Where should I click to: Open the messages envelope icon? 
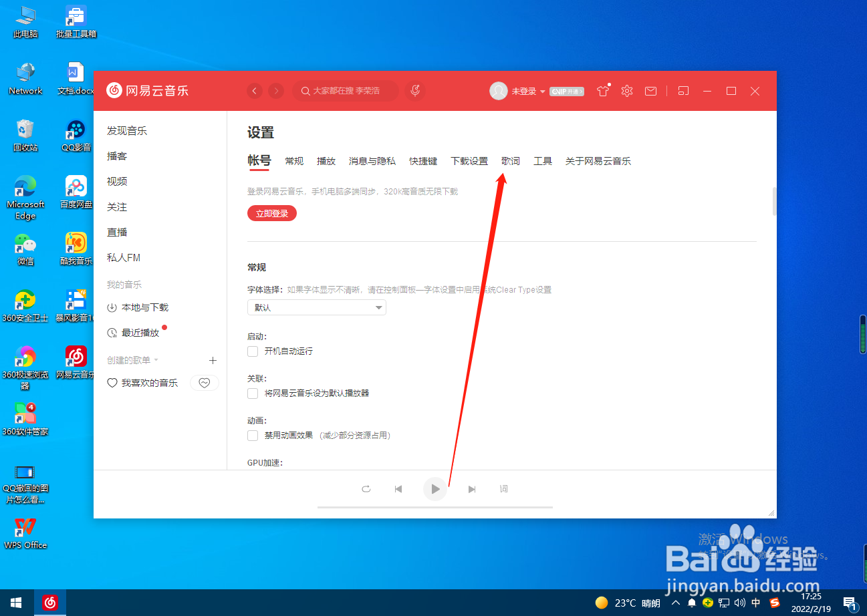[650, 91]
